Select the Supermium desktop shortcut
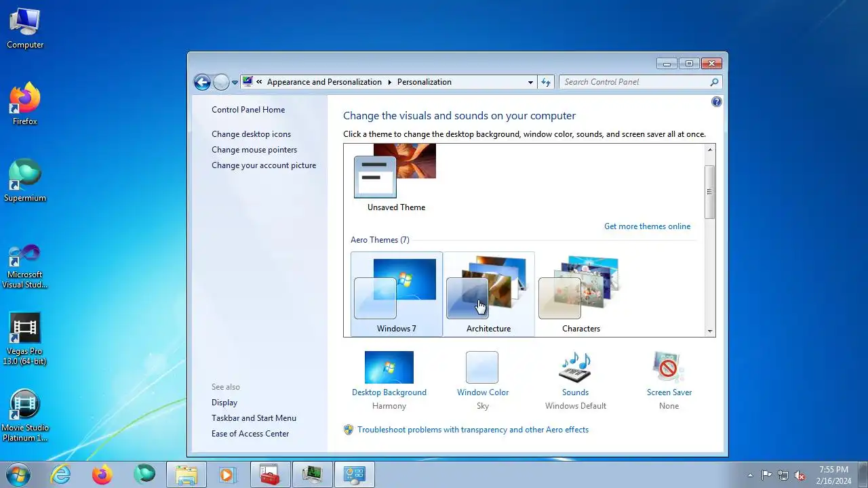The width and height of the screenshot is (868, 488). pos(25,182)
